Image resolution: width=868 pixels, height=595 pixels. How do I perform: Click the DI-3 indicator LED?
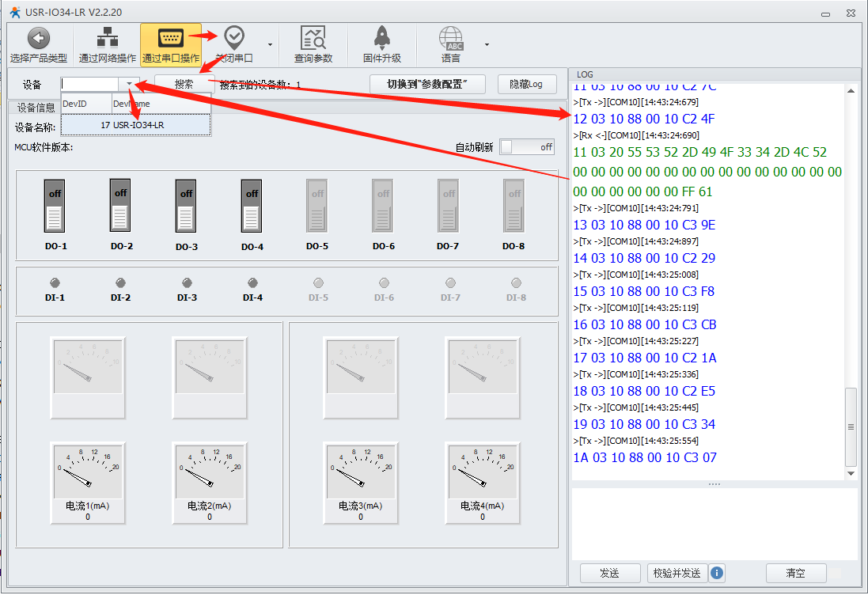(x=187, y=282)
